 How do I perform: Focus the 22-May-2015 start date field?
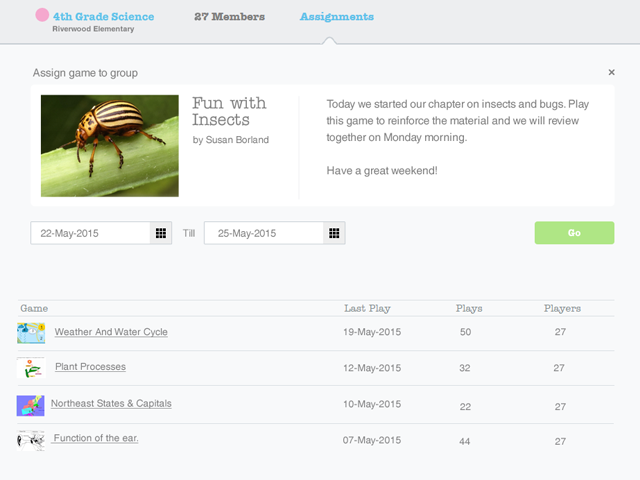90,233
